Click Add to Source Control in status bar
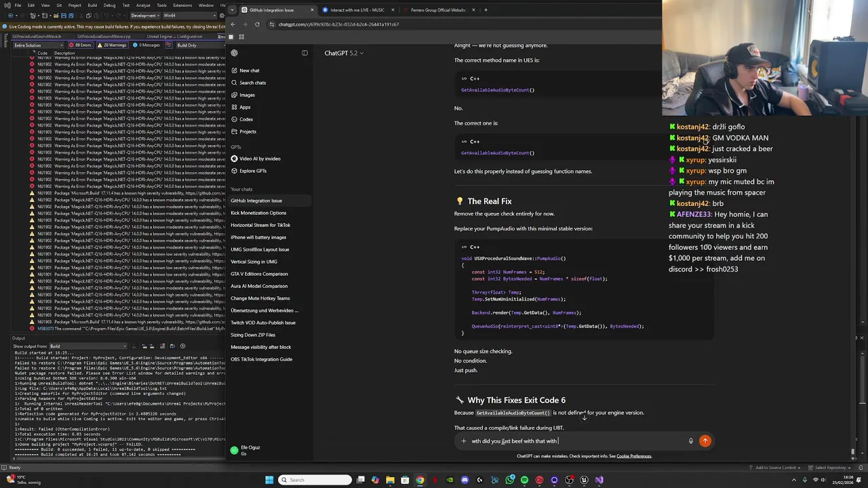This screenshot has height=488, width=868. pyautogui.click(x=776, y=468)
